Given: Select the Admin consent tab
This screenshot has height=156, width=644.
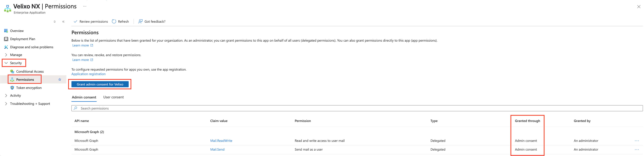Looking at the screenshot, I should pyautogui.click(x=84, y=97).
